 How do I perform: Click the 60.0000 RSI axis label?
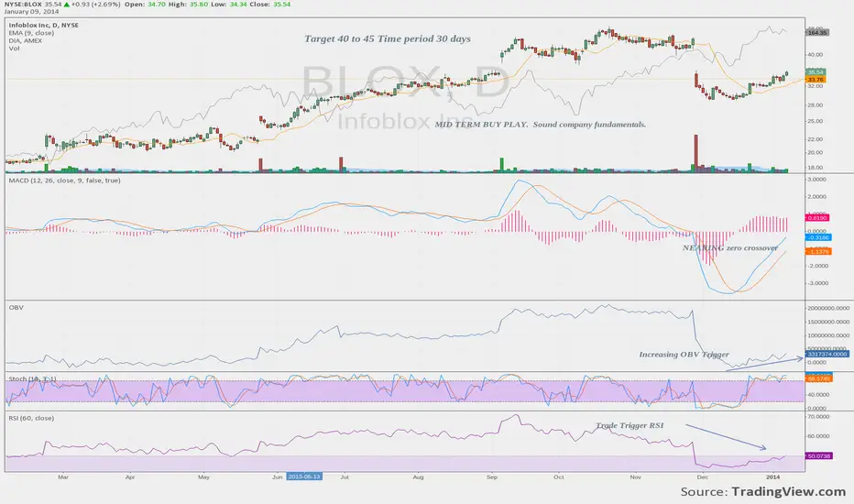[x=818, y=436]
